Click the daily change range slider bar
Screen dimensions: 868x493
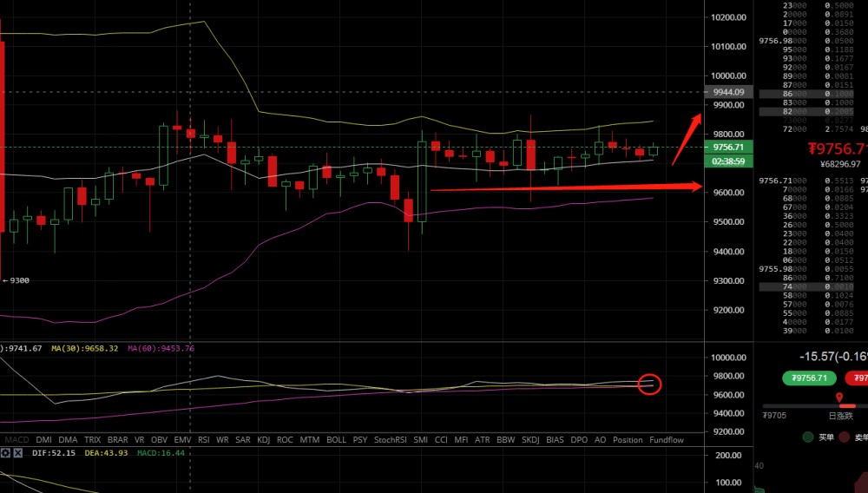click(814, 405)
